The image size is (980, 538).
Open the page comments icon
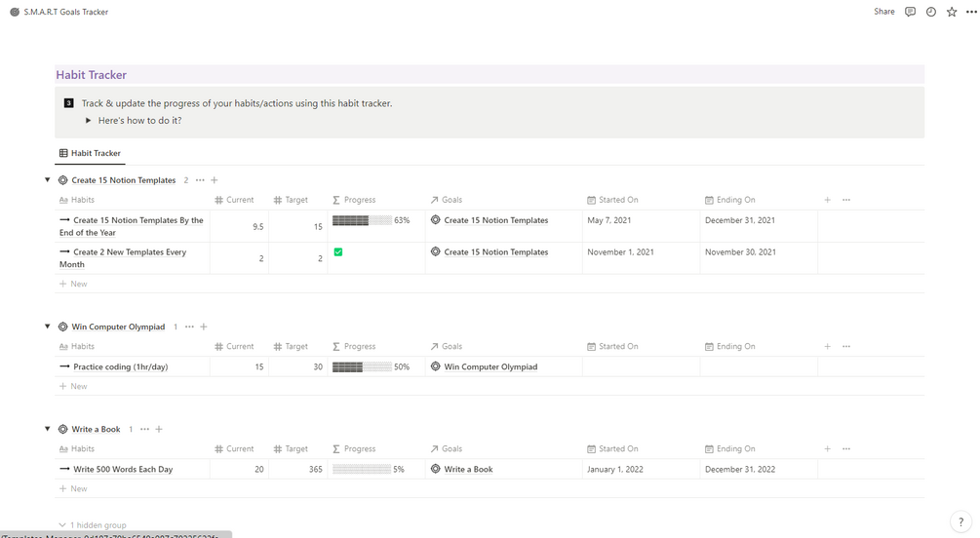coord(910,12)
